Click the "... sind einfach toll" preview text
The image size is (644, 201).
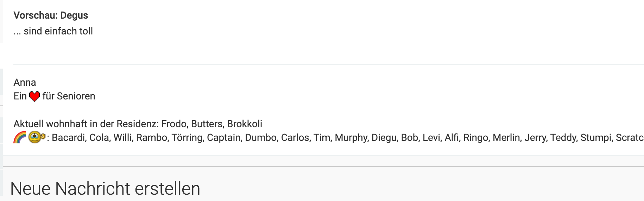tap(53, 31)
